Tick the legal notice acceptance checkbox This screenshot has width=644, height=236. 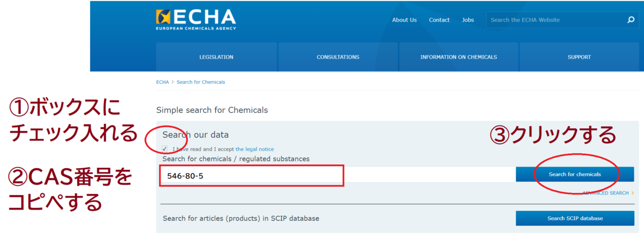[x=164, y=149]
